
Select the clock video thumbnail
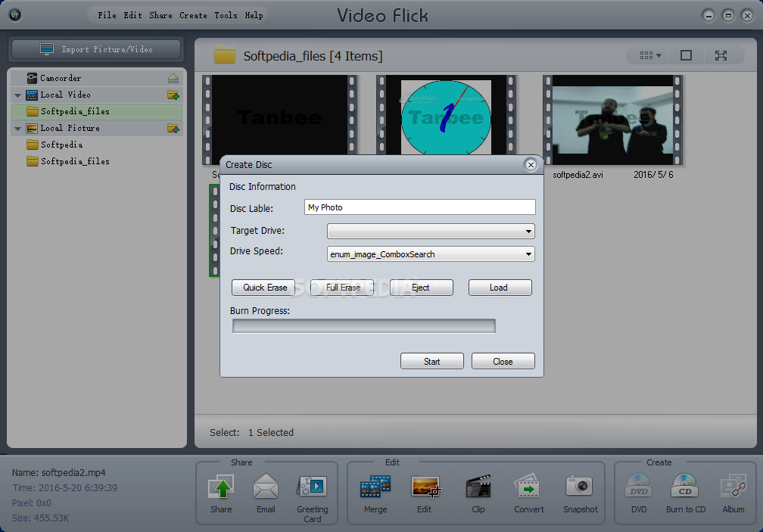[x=446, y=117]
